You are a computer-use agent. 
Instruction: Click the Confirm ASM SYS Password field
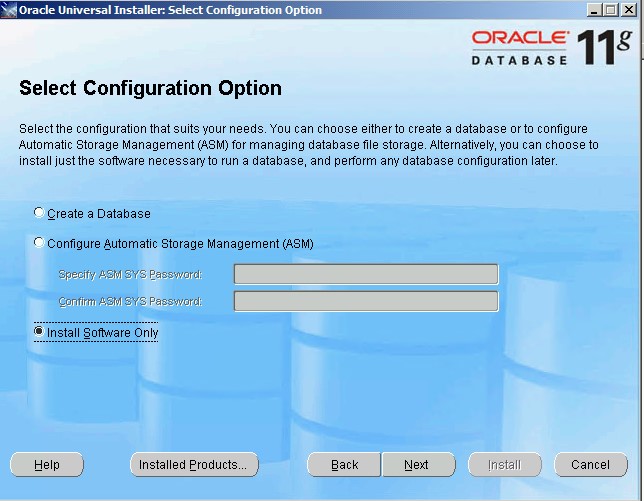tap(365, 301)
